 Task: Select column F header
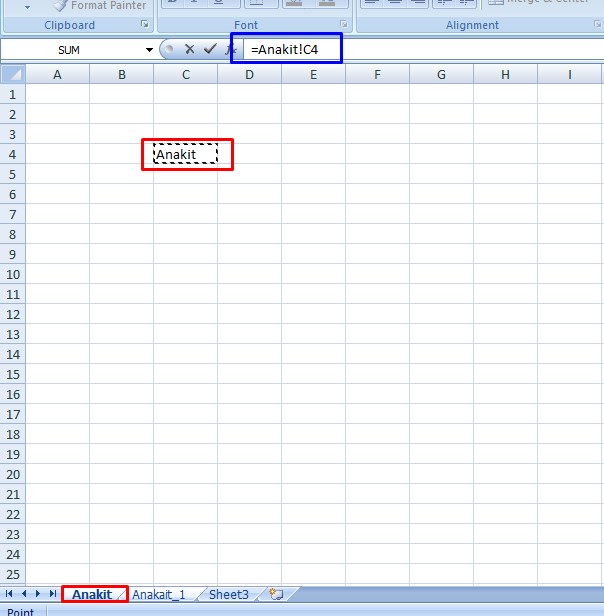point(378,75)
